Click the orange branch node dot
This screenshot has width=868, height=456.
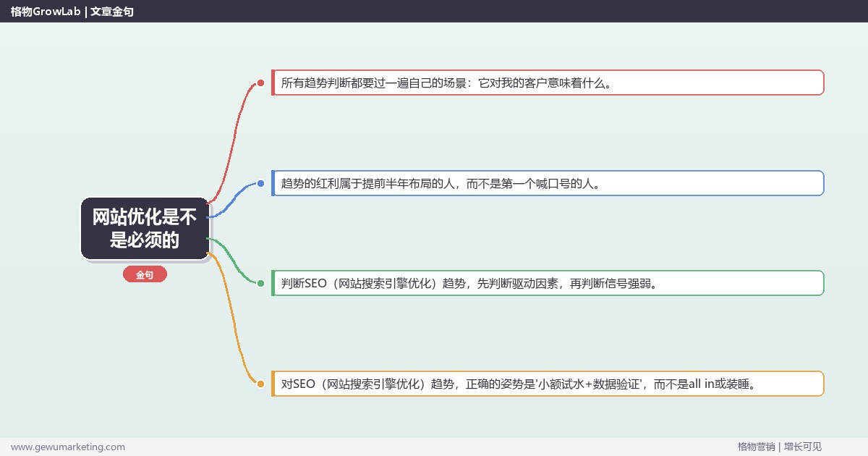pyautogui.click(x=260, y=384)
